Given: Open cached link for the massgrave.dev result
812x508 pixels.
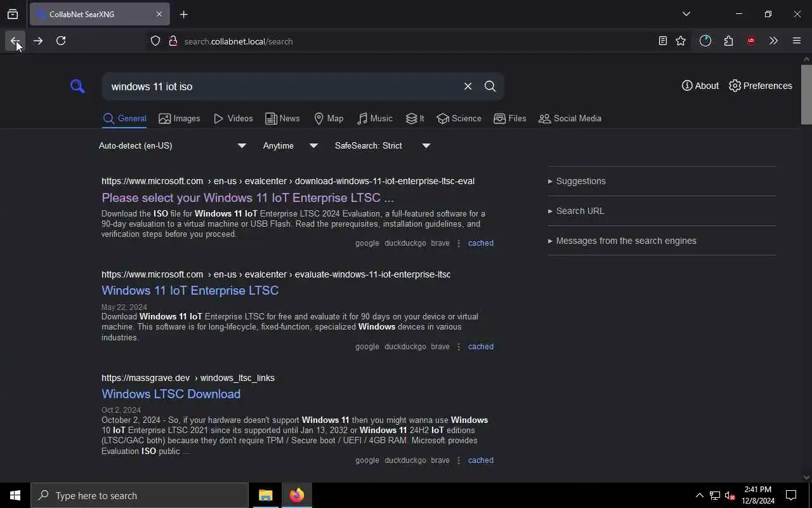Looking at the screenshot, I should (x=480, y=460).
